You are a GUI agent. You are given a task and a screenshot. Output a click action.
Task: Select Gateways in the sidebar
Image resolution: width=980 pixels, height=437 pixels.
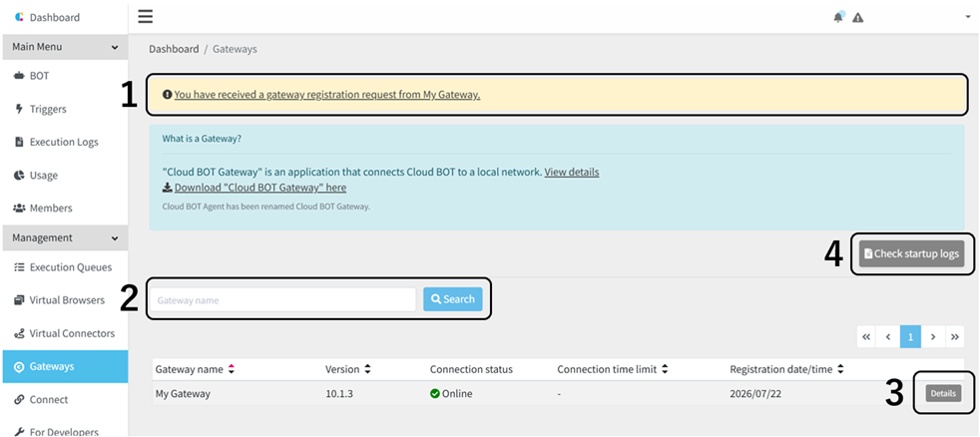[65, 366]
